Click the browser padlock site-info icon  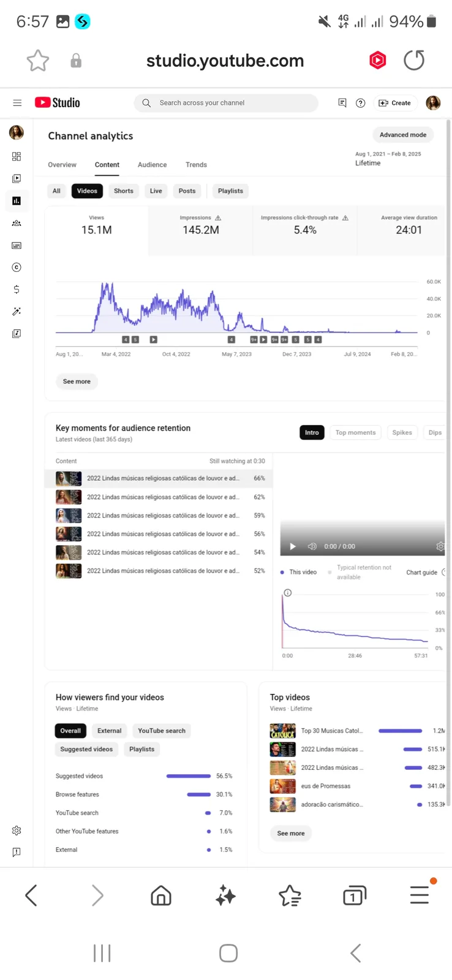76,61
